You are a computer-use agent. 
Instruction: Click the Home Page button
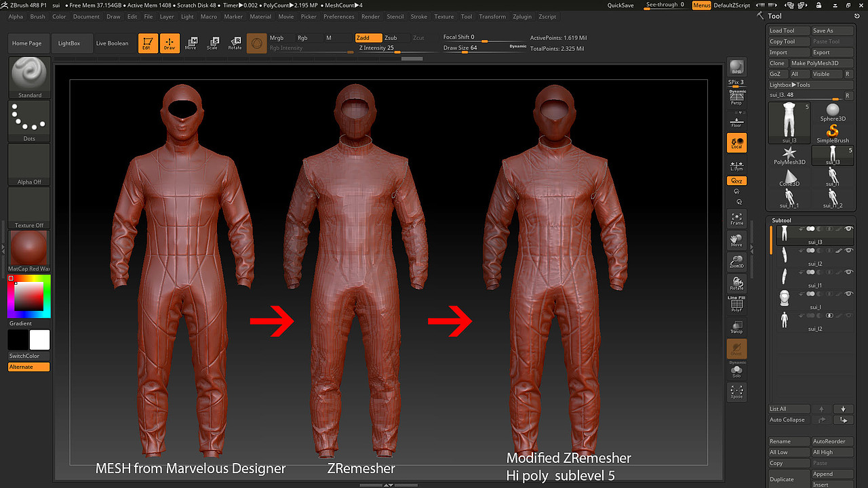(x=27, y=43)
